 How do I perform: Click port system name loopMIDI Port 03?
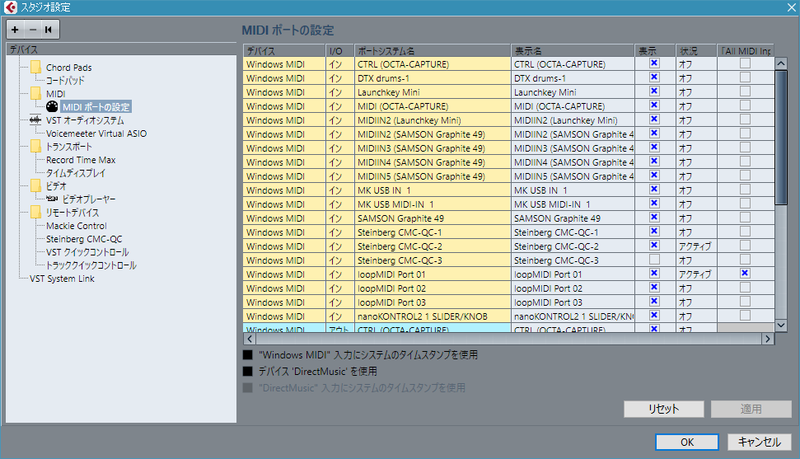click(x=433, y=302)
